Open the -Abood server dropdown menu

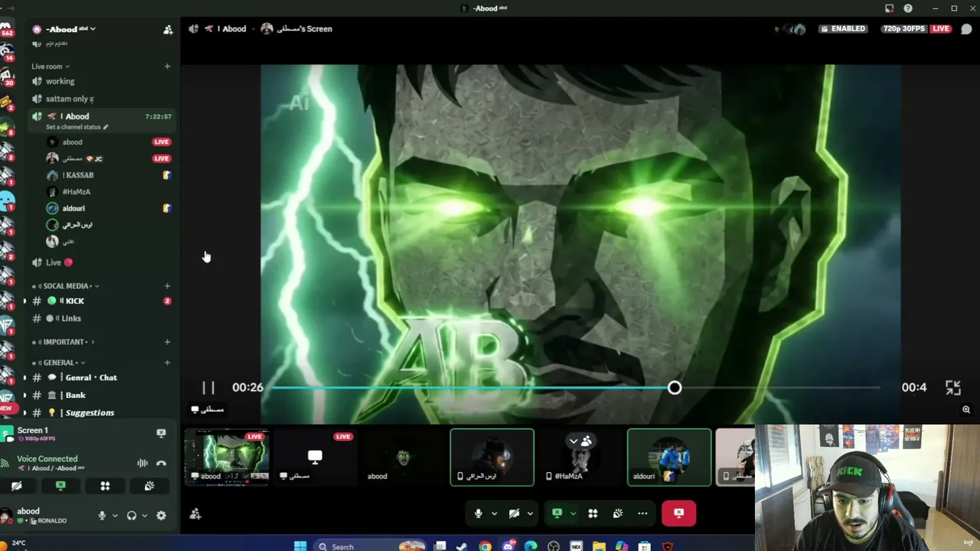pyautogui.click(x=70, y=29)
